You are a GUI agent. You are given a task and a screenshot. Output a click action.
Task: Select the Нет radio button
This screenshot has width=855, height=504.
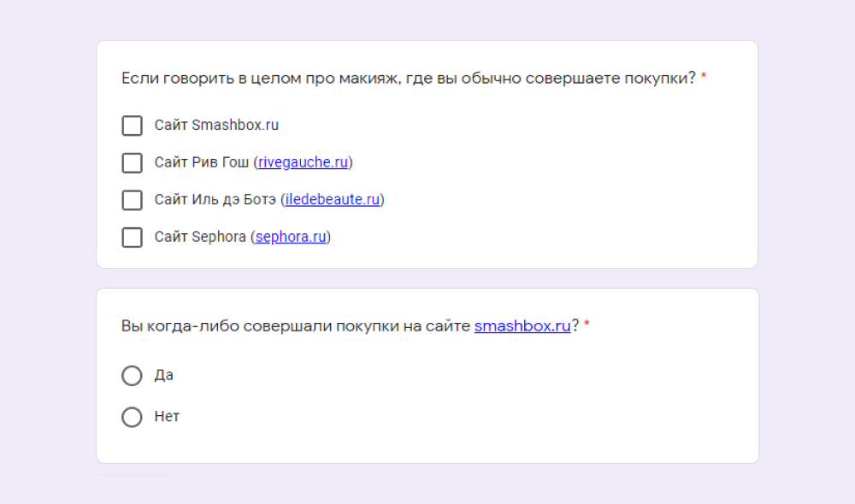pos(132,417)
